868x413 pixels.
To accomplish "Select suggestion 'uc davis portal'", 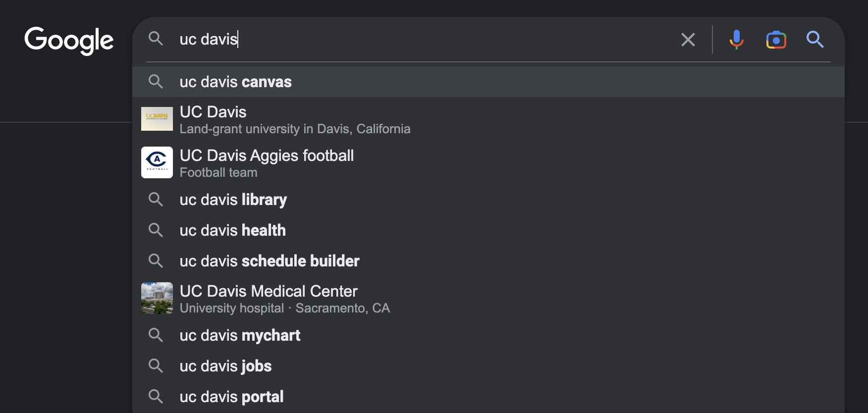I will tap(488, 397).
